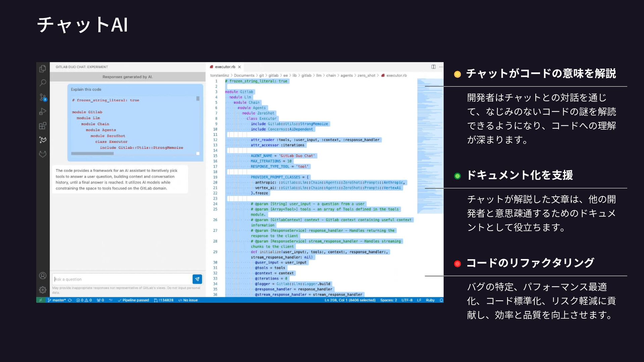Open the Explorer files icon in activity bar
This screenshot has width=644, height=362.
[x=43, y=69]
